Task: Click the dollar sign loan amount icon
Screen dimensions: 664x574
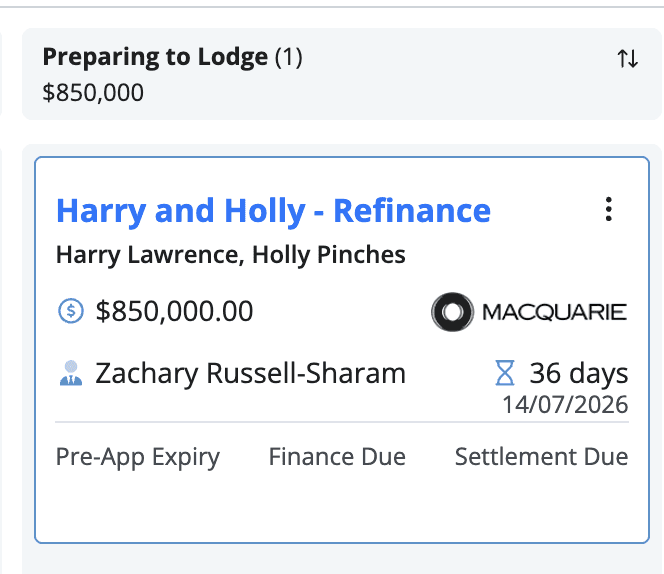Action: tap(71, 311)
